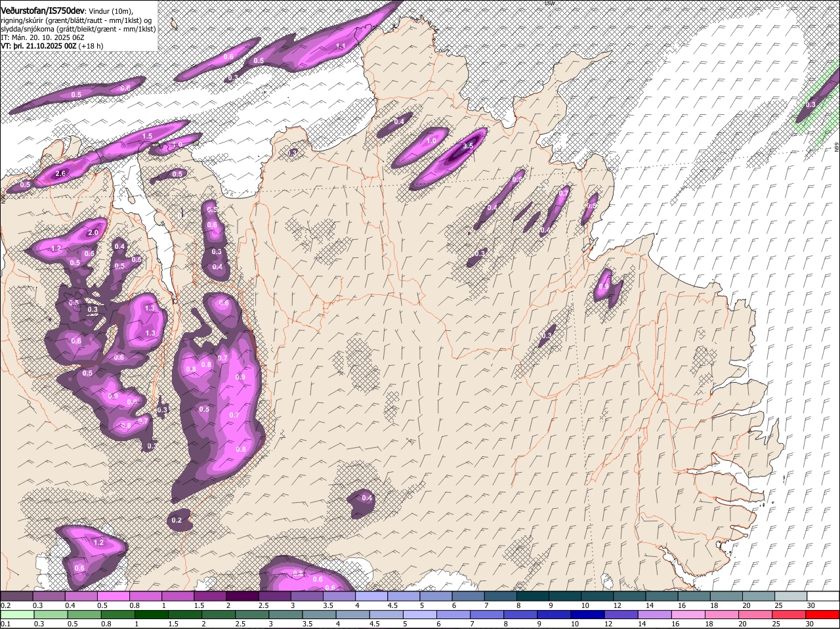Image resolution: width=840 pixels, height=629 pixels.
Task: Click the snow legend swatch starting at 14
Action: [x=661, y=596]
